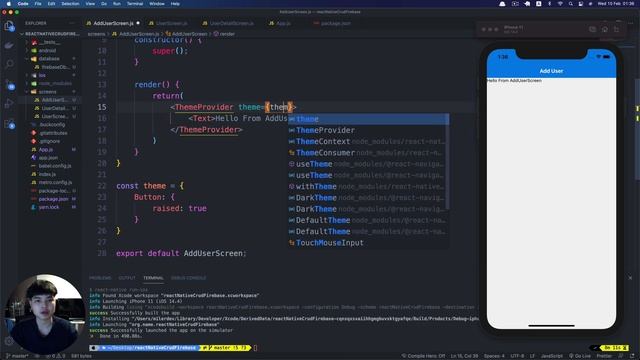Screen dimensions: 640x360
Task: Open the Explorer view in the activity bar
Action: click(9, 27)
